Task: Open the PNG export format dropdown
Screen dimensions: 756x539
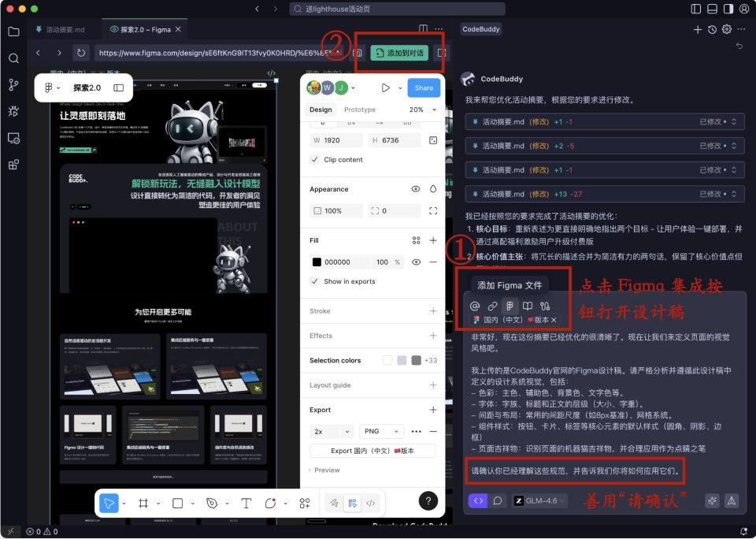Action: 381,431
